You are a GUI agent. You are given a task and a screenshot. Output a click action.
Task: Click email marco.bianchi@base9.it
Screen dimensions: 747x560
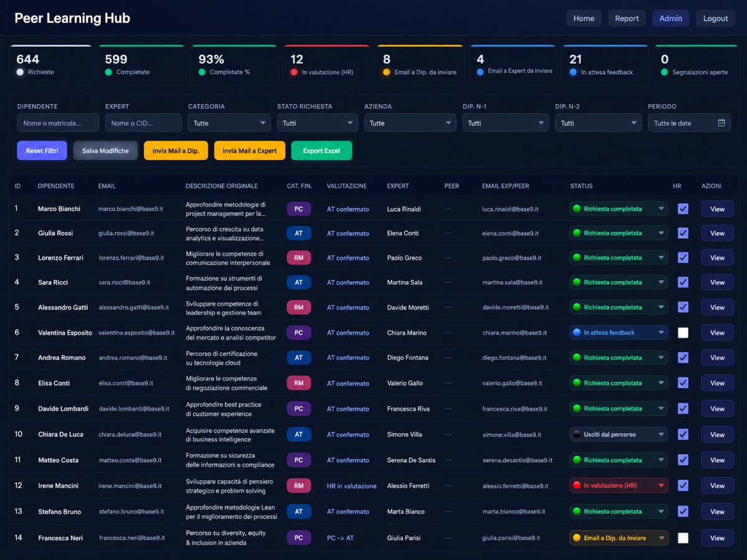point(131,209)
